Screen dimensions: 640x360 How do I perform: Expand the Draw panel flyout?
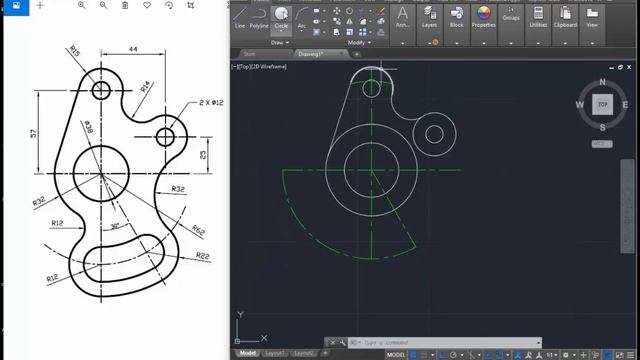point(280,42)
